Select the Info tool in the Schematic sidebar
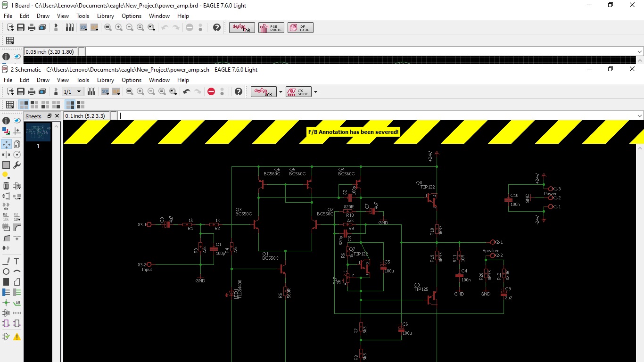644x362 pixels. (x=6, y=121)
